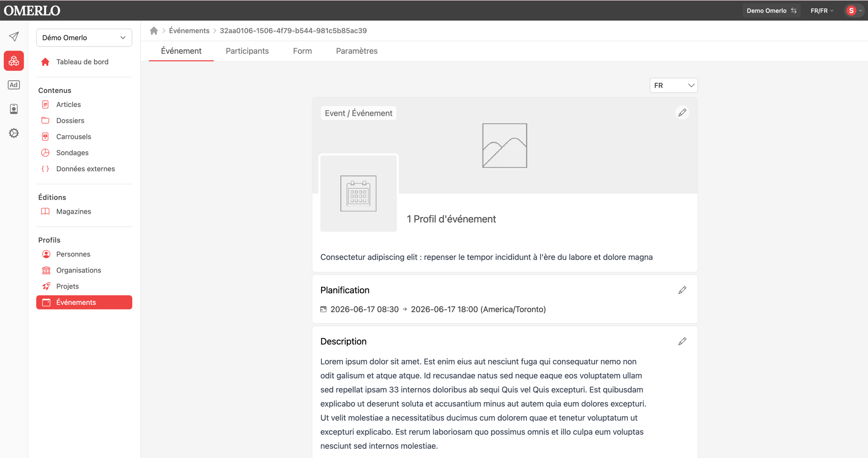Click the swap arrows next to Demo Omerlo
The height and width of the screenshot is (458, 868).
click(794, 10)
